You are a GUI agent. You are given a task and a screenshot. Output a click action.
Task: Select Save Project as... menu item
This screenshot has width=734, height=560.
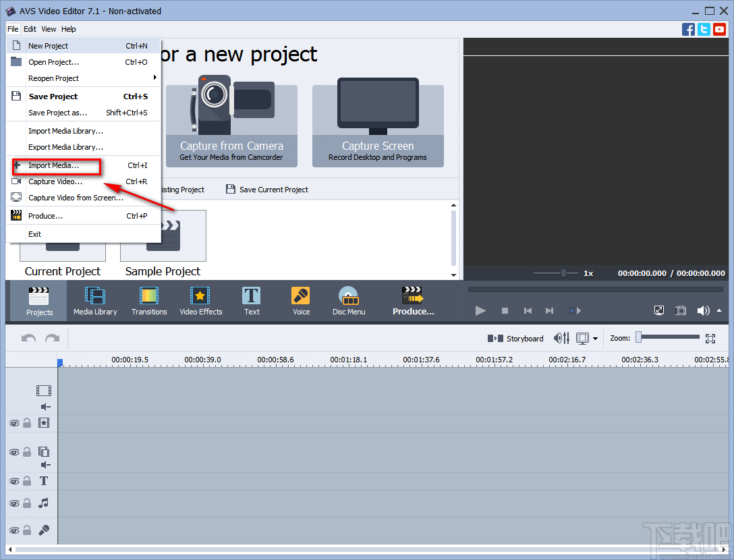[84, 113]
